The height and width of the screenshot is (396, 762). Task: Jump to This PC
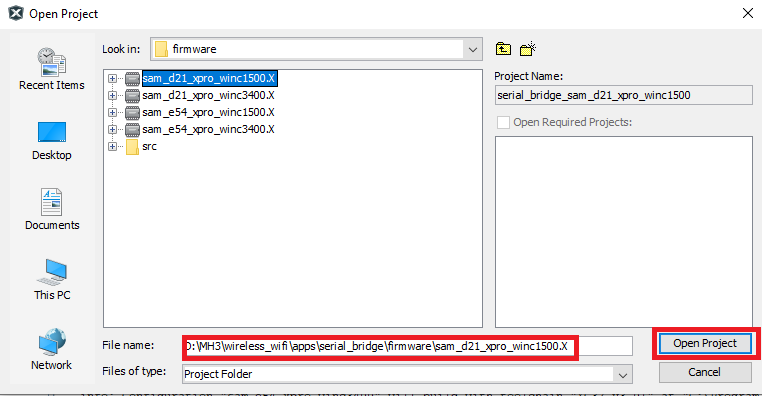[x=52, y=280]
